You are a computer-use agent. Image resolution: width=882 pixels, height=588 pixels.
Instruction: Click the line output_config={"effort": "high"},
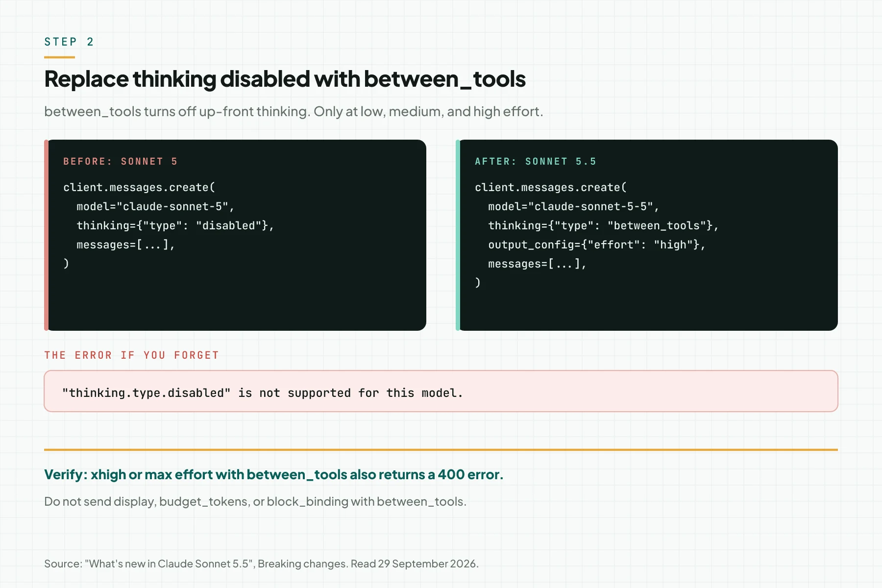tap(597, 245)
